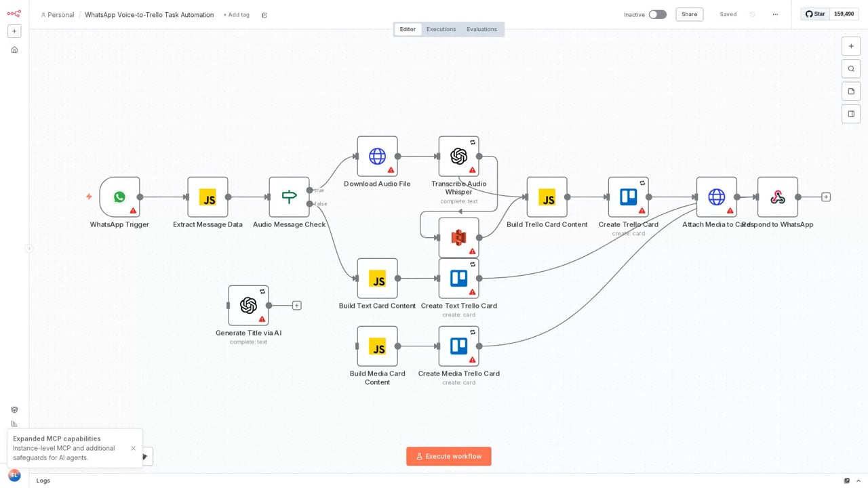This screenshot has height=488, width=868.
Task: Click the GitHub Star button
Action: pos(815,14)
